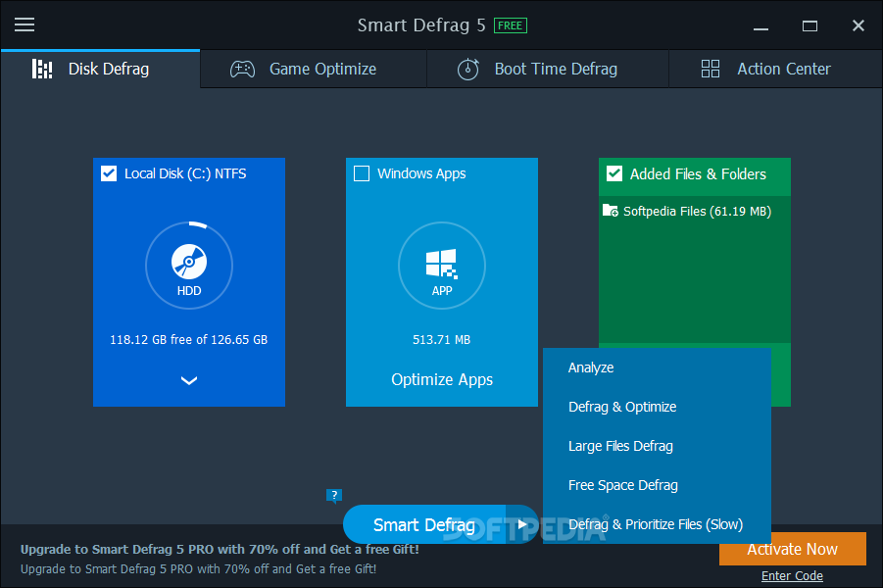The width and height of the screenshot is (883, 588).
Task: Close the Smart Defrag window
Action: [858, 25]
